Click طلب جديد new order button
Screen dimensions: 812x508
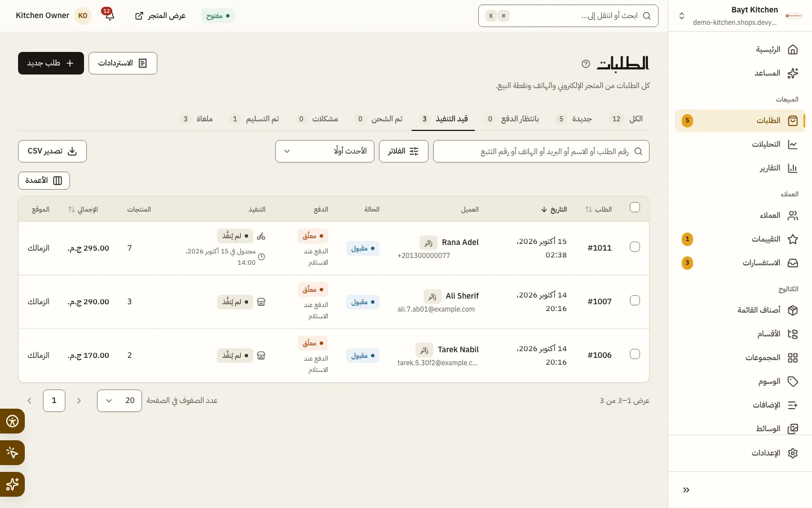click(51, 63)
